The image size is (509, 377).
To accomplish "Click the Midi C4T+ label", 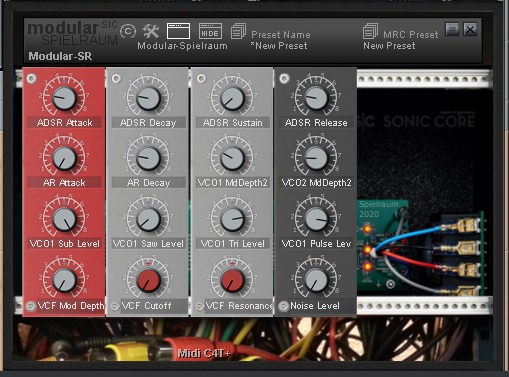I will point(204,353).
